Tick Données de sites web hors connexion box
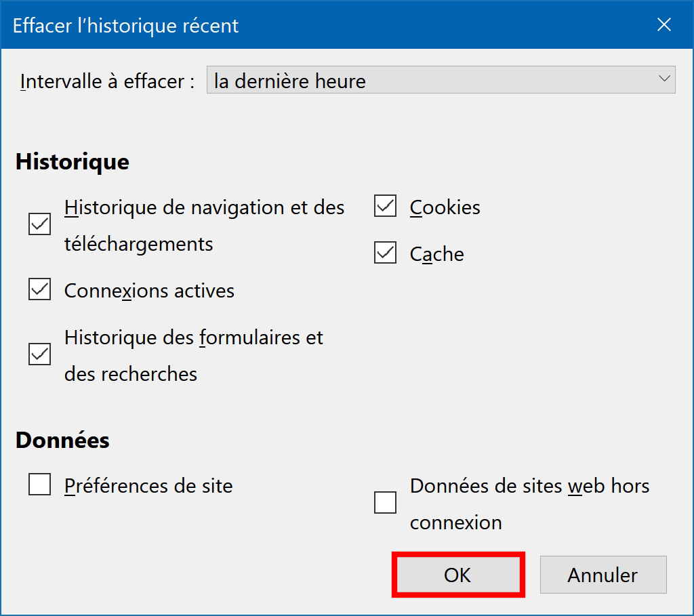 385,503
